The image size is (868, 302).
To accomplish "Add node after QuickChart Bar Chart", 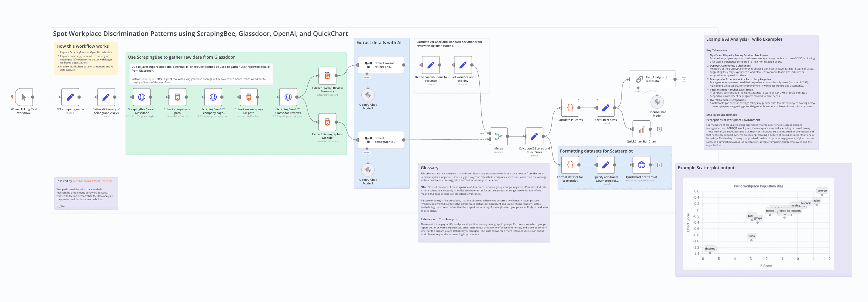I will [660, 129].
